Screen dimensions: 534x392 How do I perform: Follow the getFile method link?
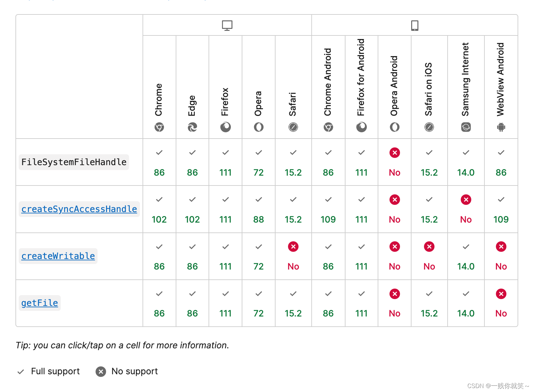coord(40,303)
